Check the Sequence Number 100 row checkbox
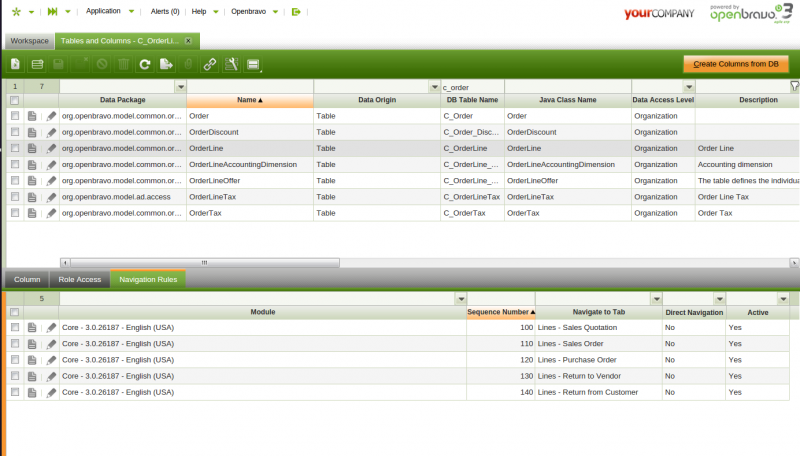The height and width of the screenshot is (456, 800). point(14,327)
